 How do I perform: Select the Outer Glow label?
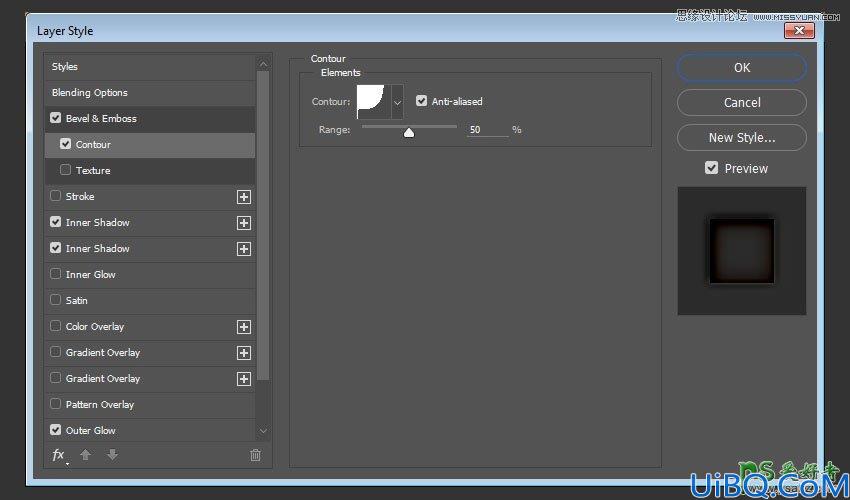(91, 431)
